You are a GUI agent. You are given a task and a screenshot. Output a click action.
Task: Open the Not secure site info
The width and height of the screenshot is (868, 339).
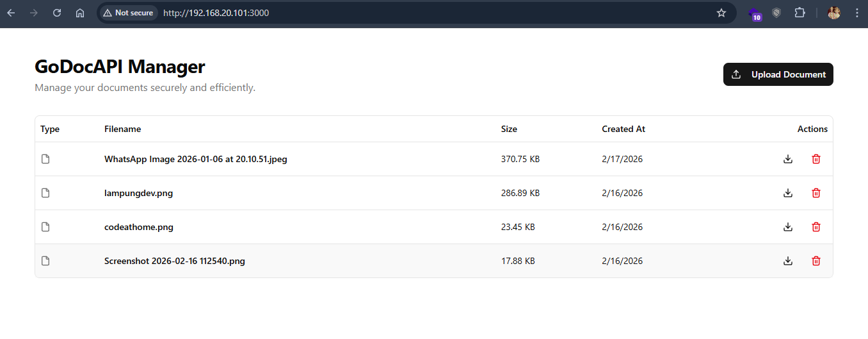(x=128, y=13)
